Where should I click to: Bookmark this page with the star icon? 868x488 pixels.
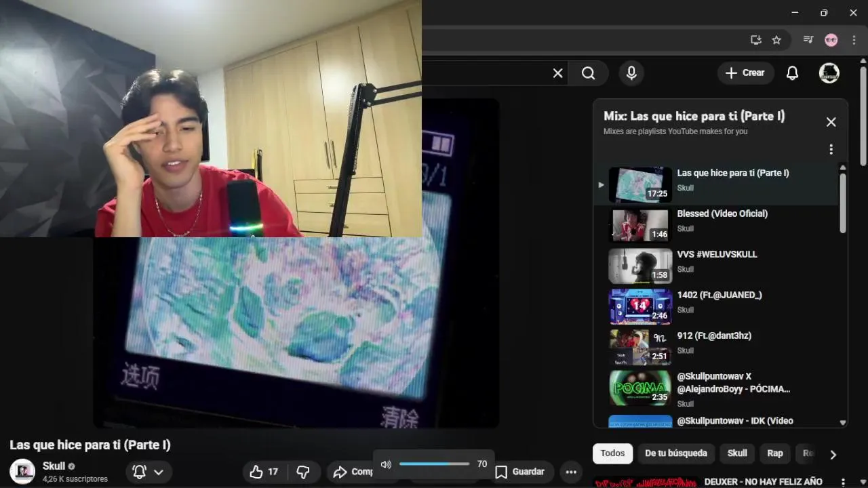pyautogui.click(x=776, y=40)
